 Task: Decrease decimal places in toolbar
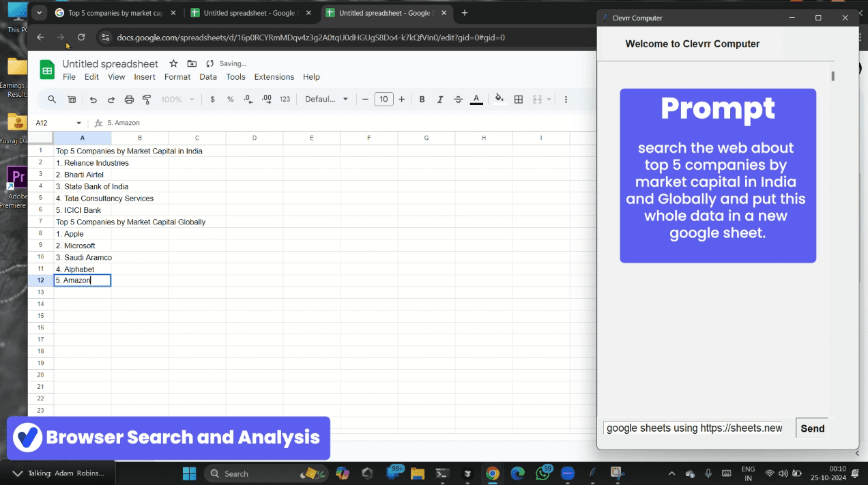click(x=248, y=100)
